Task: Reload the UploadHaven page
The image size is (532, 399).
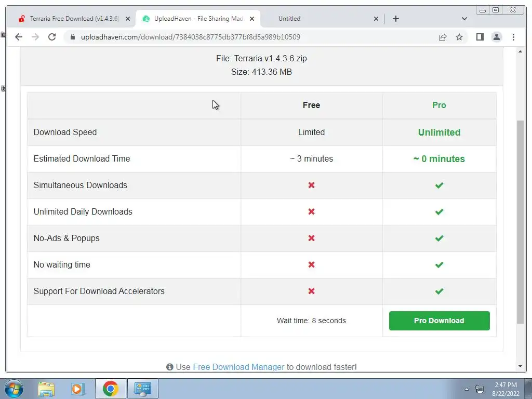Action: coord(52,37)
